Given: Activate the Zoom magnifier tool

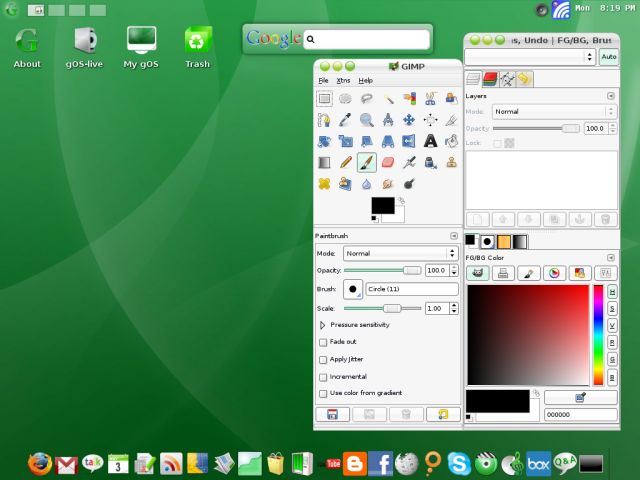Looking at the screenshot, I should (x=367, y=120).
